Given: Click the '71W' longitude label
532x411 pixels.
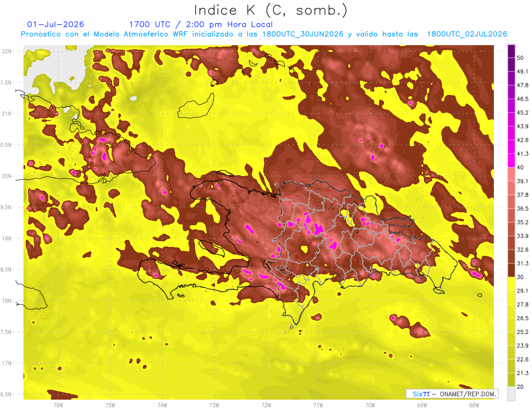Looking at the screenshot, I should point(318,405).
